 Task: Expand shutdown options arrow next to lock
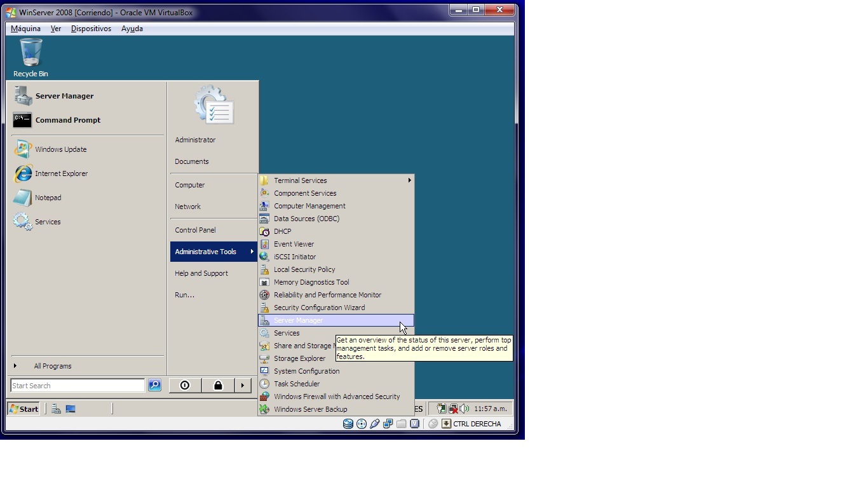click(x=243, y=385)
